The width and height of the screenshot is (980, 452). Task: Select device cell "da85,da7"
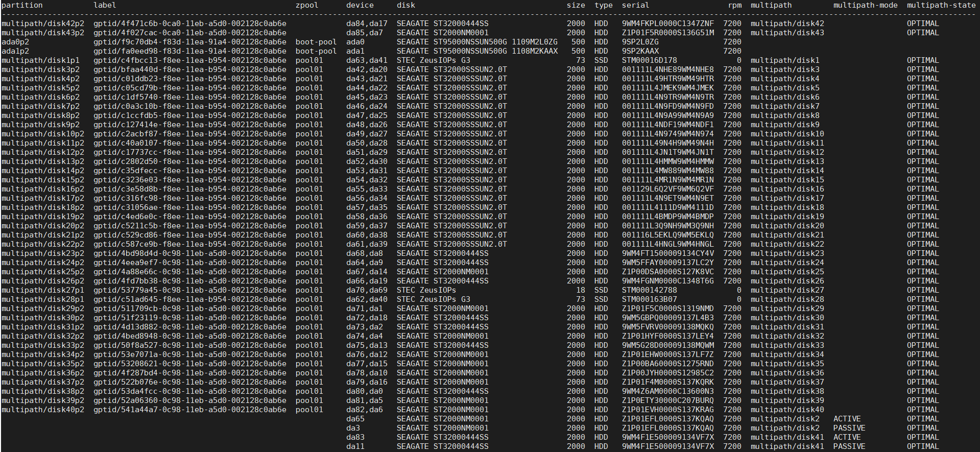(365, 33)
